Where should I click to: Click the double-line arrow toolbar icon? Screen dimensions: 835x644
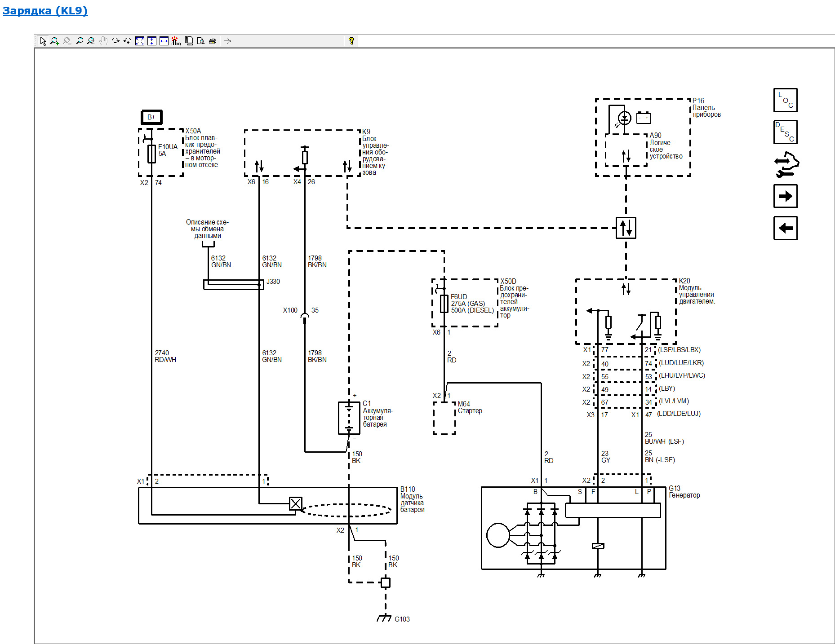click(x=227, y=41)
